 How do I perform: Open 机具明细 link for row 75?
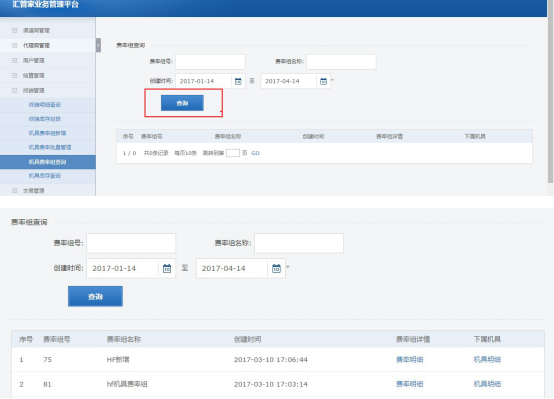pyautogui.click(x=487, y=360)
